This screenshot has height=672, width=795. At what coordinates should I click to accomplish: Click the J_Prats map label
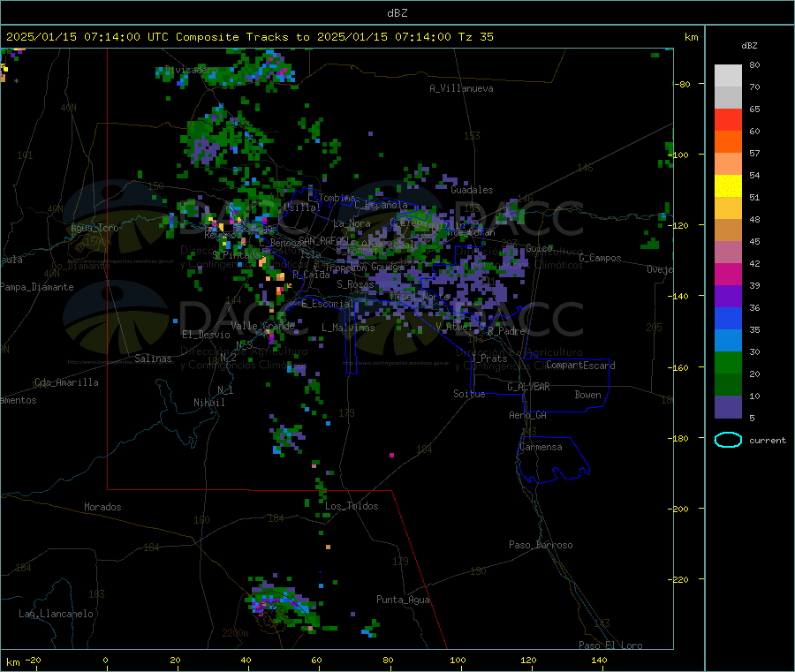point(488,359)
